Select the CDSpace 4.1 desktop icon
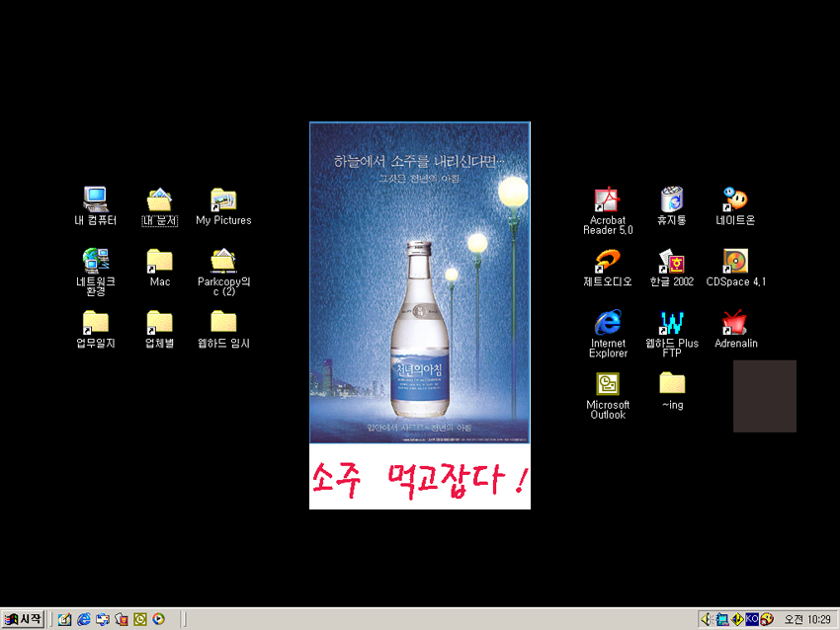 tap(735, 262)
